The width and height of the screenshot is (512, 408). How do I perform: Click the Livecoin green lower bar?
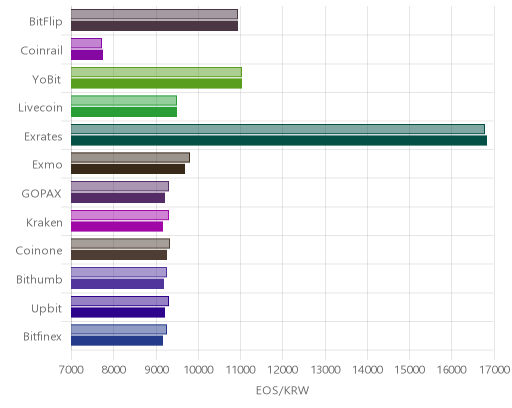click(x=124, y=112)
